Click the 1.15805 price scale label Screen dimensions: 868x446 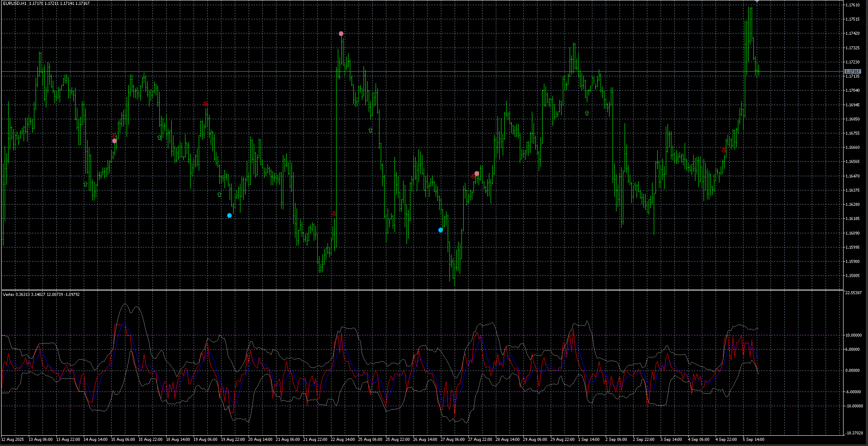click(x=852, y=276)
